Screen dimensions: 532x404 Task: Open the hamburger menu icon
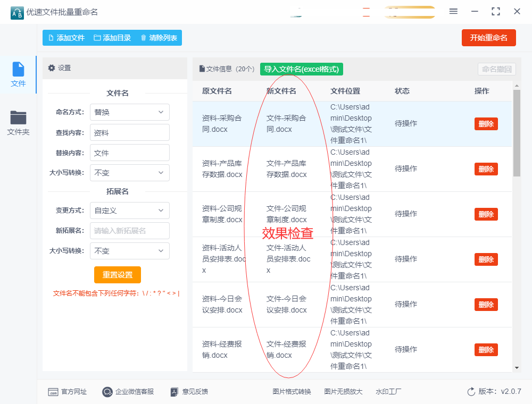453,12
